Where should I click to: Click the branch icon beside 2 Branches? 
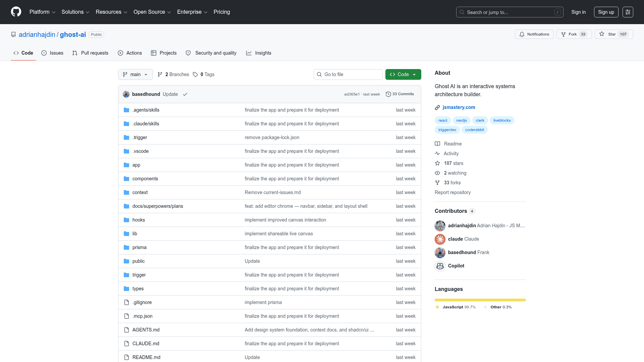click(160, 74)
